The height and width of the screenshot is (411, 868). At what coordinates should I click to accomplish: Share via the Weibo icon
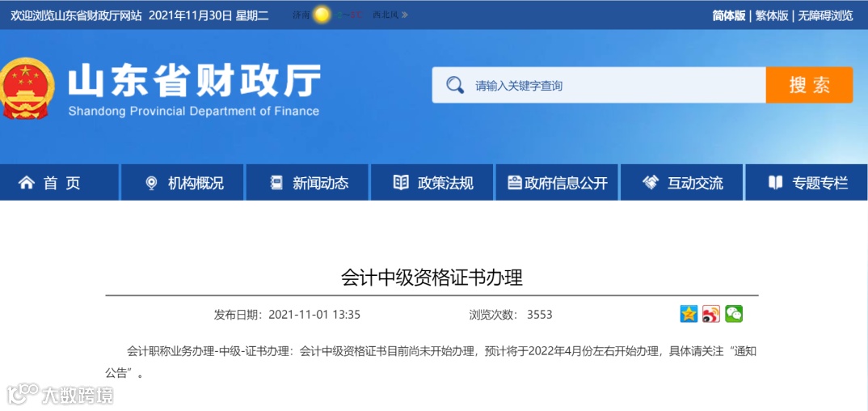(x=711, y=314)
